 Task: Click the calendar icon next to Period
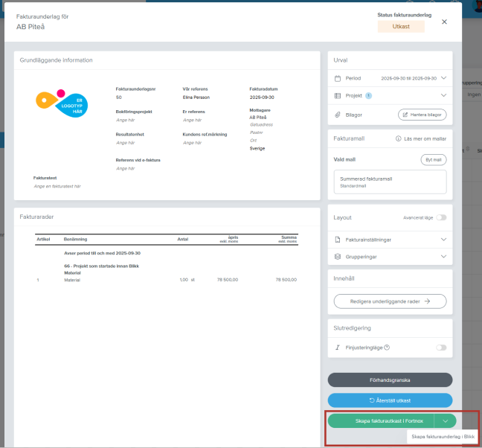point(338,77)
